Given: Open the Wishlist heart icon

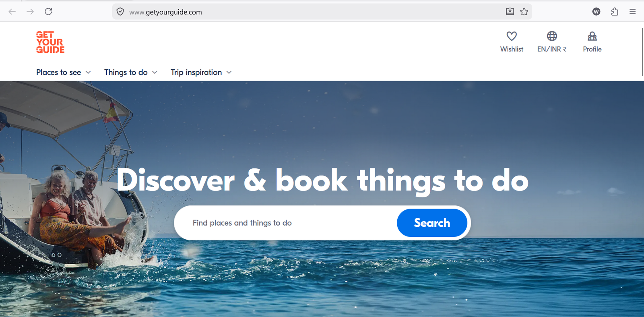Looking at the screenshot, I should tap(512, 36).
